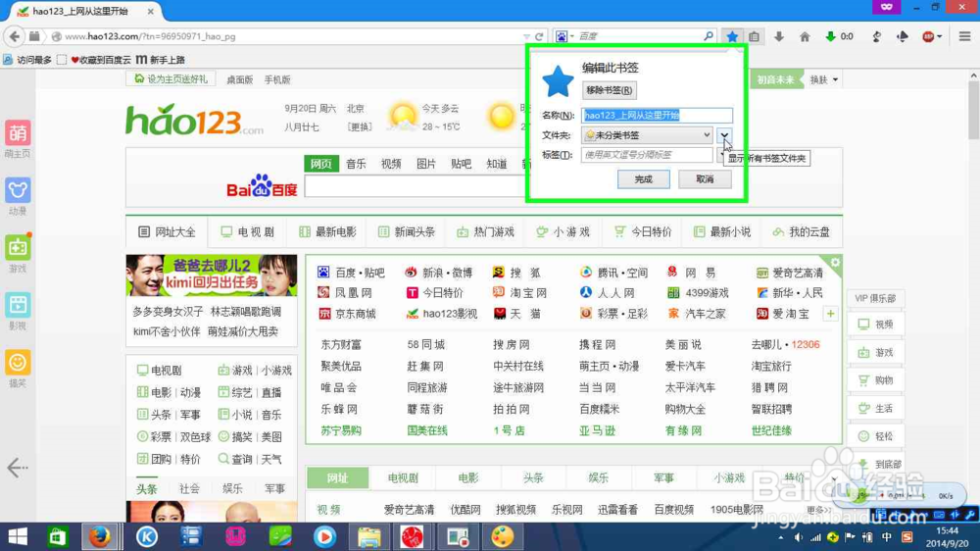
Task: Open the 萌主页 sidebar icon
Action: click(x=18, y=133)
